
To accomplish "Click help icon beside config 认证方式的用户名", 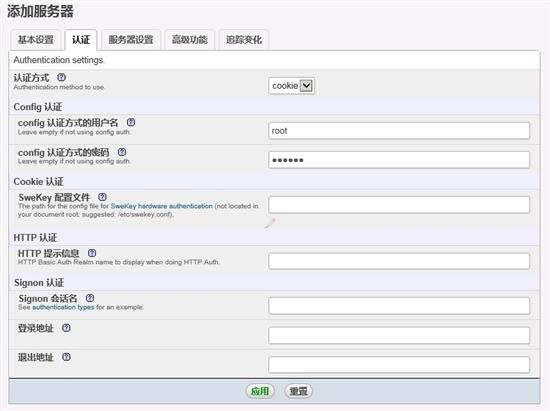I will coord(131,122).
